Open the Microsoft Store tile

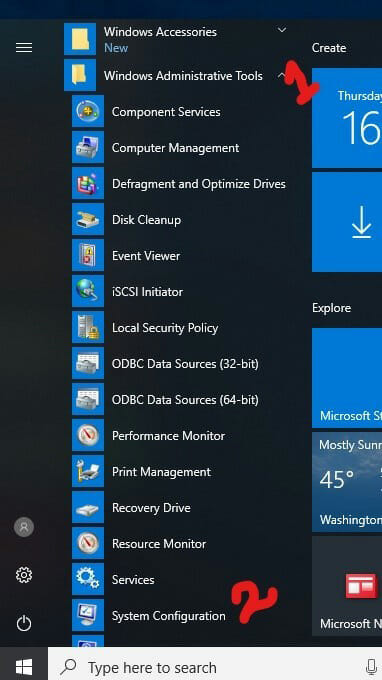(x=347, y=378)
